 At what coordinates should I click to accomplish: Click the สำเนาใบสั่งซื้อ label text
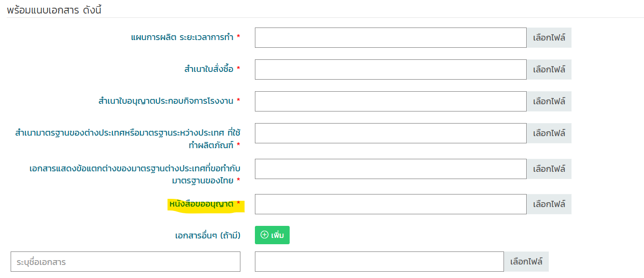(x=209, y=69)
